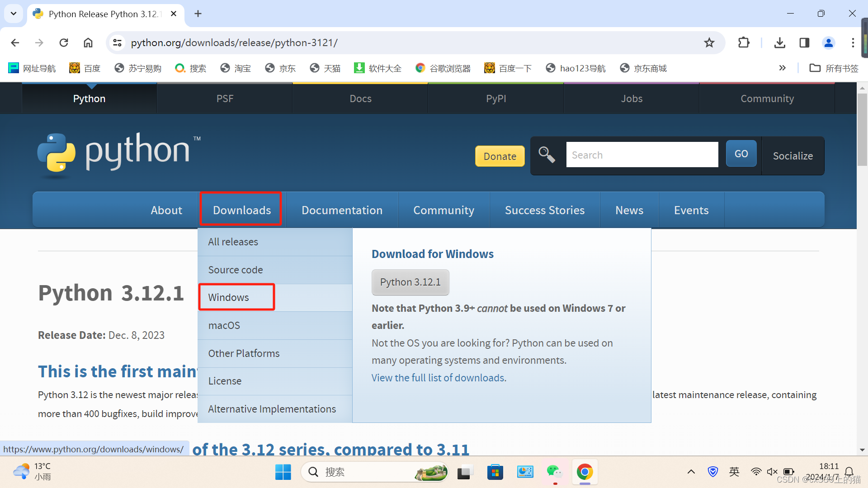
Task: Go to browser home page icon
Action: coord(88,42)
